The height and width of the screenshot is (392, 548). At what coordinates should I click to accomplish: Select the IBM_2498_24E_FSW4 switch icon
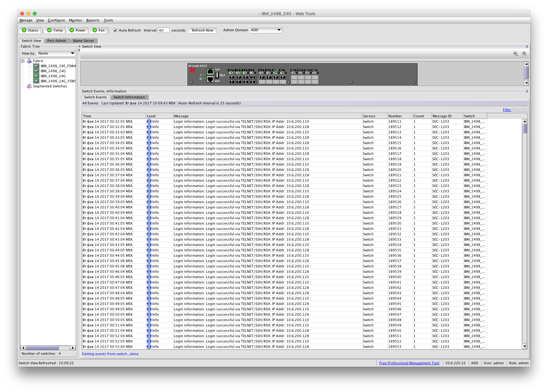pos(36,66)
